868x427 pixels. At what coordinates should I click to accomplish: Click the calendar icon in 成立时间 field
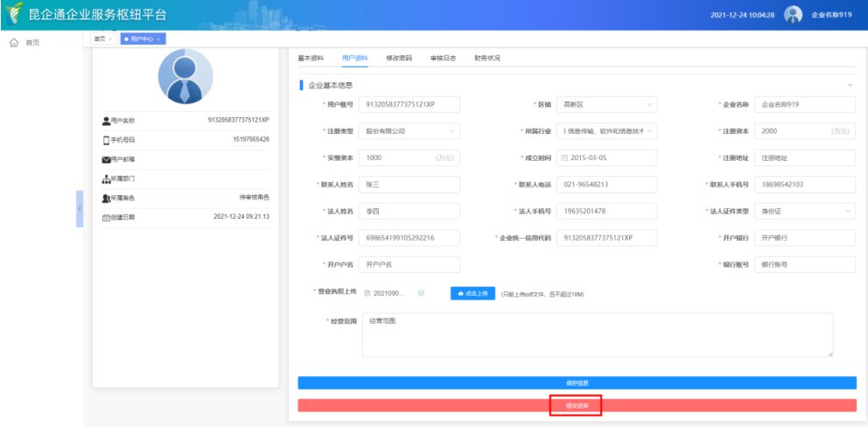(563, 157)
